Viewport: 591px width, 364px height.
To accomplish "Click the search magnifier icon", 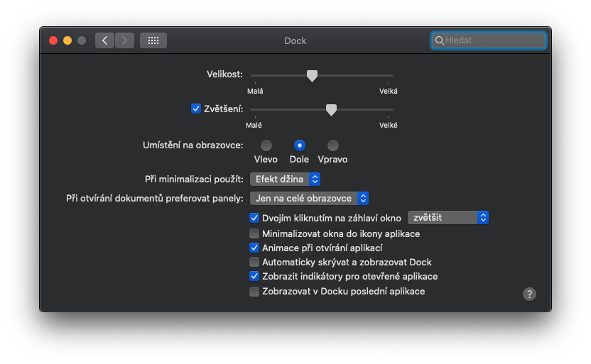I will click(x=440, y=40).
